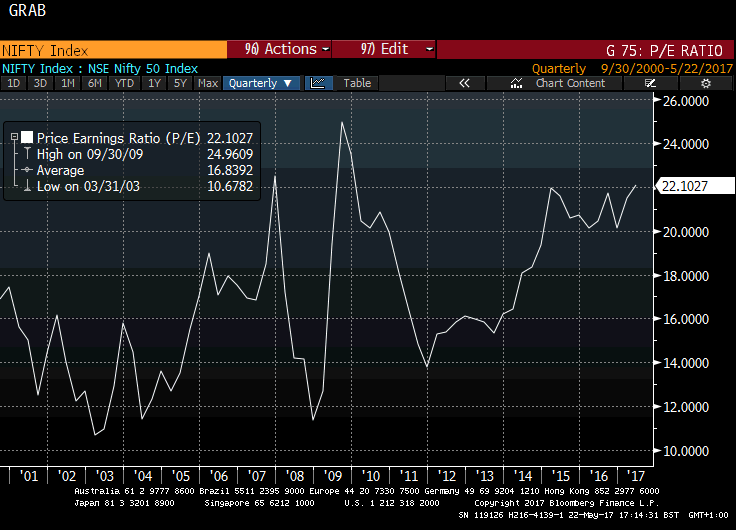The width and height of the screenshot is (736, 530).
Task: Open the Quarterly periodicity dropdown
Action: pyautogui.click(x=260, y=84)
